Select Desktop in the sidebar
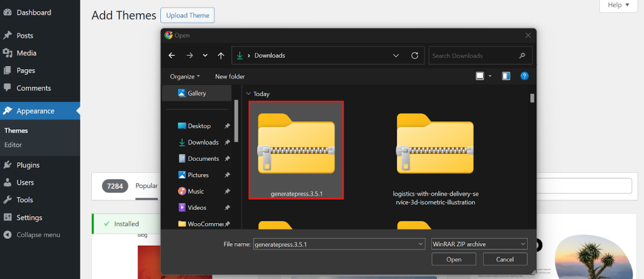The height and width of the screenshot is (279, 644). click(x=199, y=126)
